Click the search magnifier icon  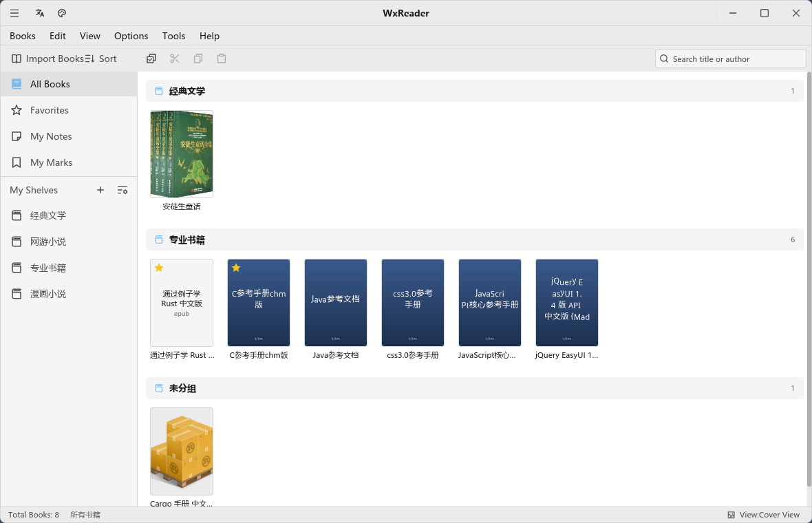tap(664, 58)
